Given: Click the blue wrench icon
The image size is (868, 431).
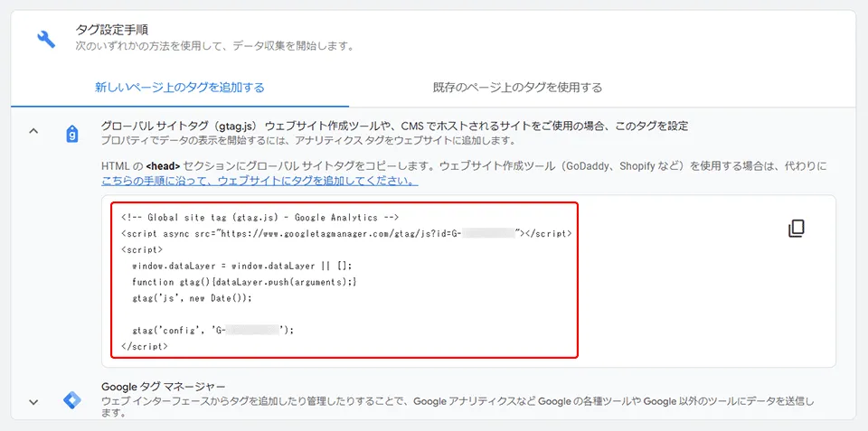Looking at the screenshot, I should [46, 39].
